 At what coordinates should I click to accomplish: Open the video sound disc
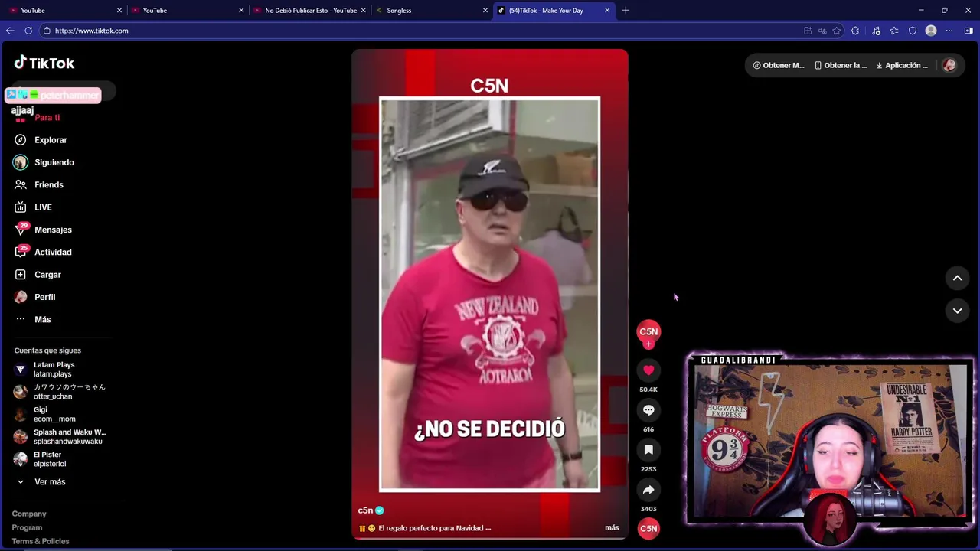pyautogui.click(x=648, y=528)
